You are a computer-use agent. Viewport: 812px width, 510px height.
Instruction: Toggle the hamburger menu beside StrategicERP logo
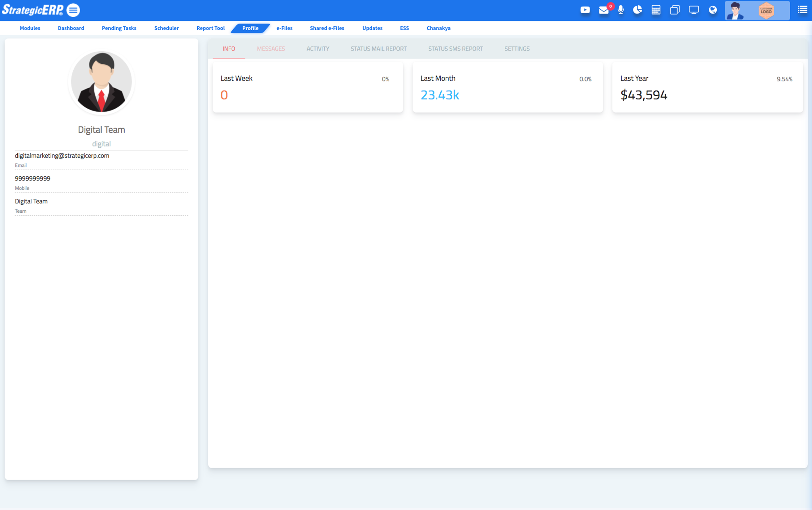click(73, 10)
